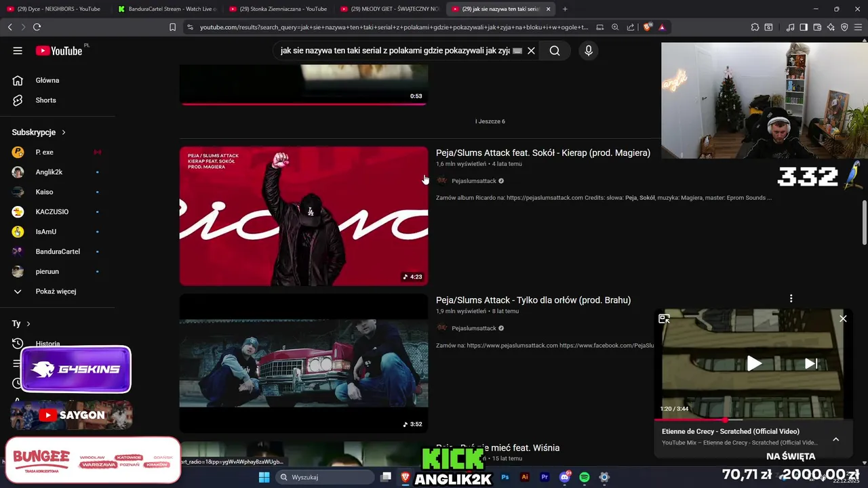The height and width of the screenshot is (488, 868).
Task: Expand miniplayer back to watch page
Action: click(664, 319)
